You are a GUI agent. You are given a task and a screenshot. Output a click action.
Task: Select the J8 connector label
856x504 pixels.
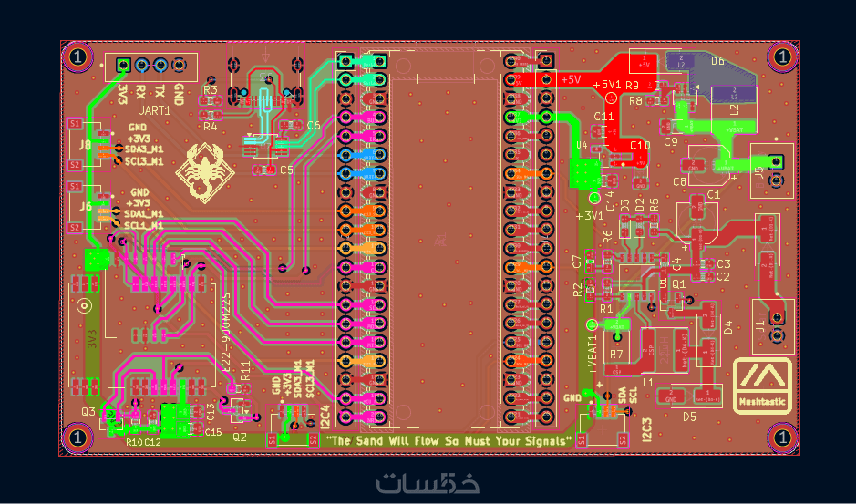[85, 145]
